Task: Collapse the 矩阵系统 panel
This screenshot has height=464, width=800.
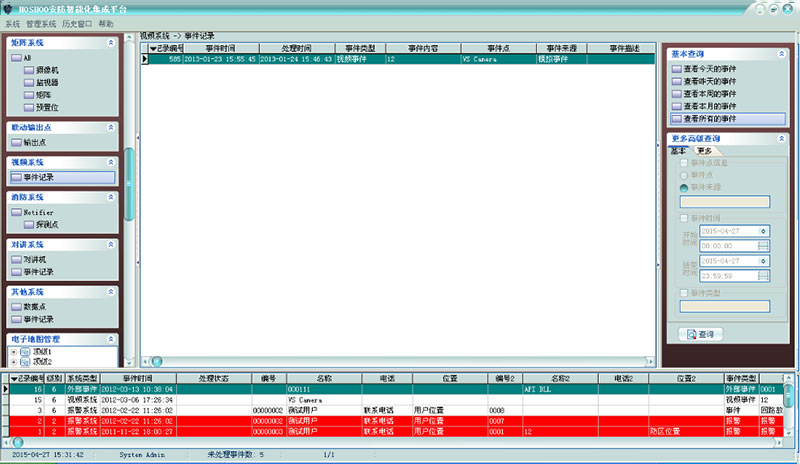Action: click(110, 44)
